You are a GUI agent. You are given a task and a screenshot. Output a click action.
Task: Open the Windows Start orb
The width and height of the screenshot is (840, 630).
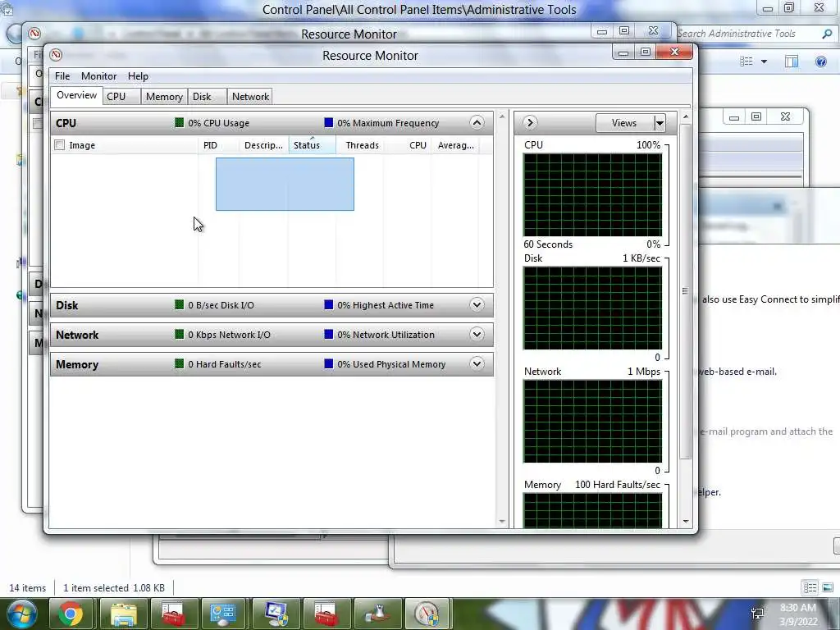click(x=21, y=614)
